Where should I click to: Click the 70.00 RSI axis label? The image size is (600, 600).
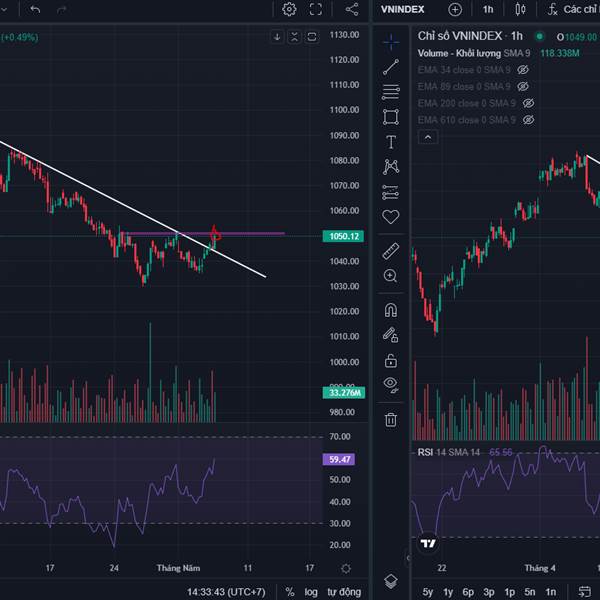click(x=340, y=437)
